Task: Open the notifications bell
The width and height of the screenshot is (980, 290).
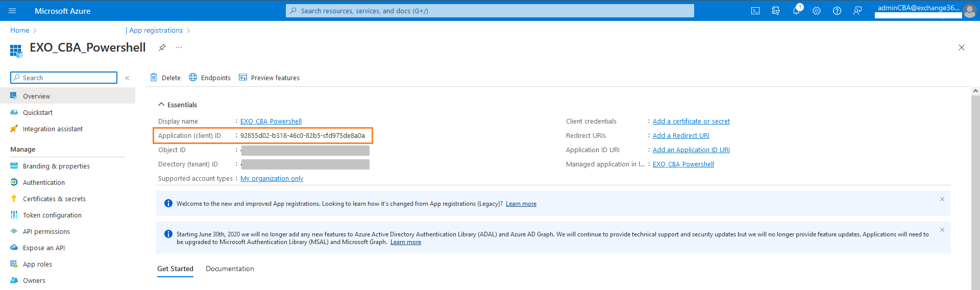Action: 796,11
